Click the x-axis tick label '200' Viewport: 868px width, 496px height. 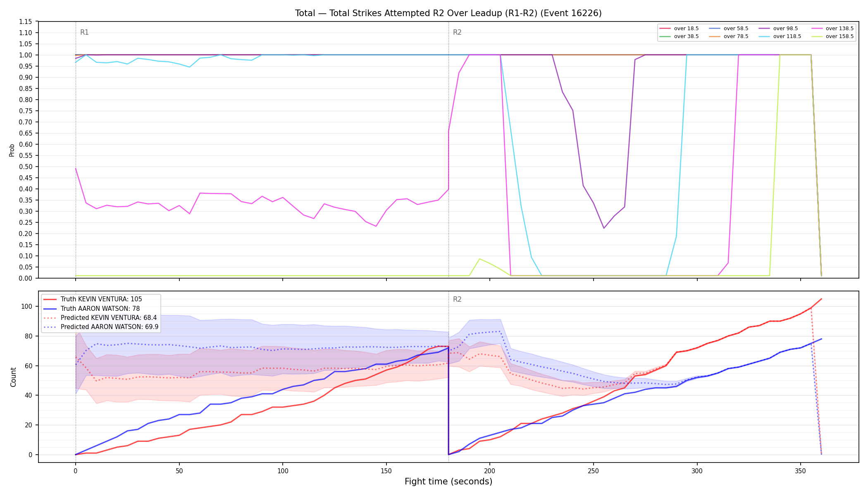point(490,471)
